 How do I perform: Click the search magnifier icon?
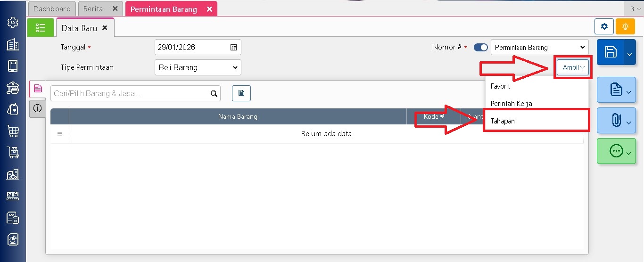pyautogui.click(x=214, y=93)
